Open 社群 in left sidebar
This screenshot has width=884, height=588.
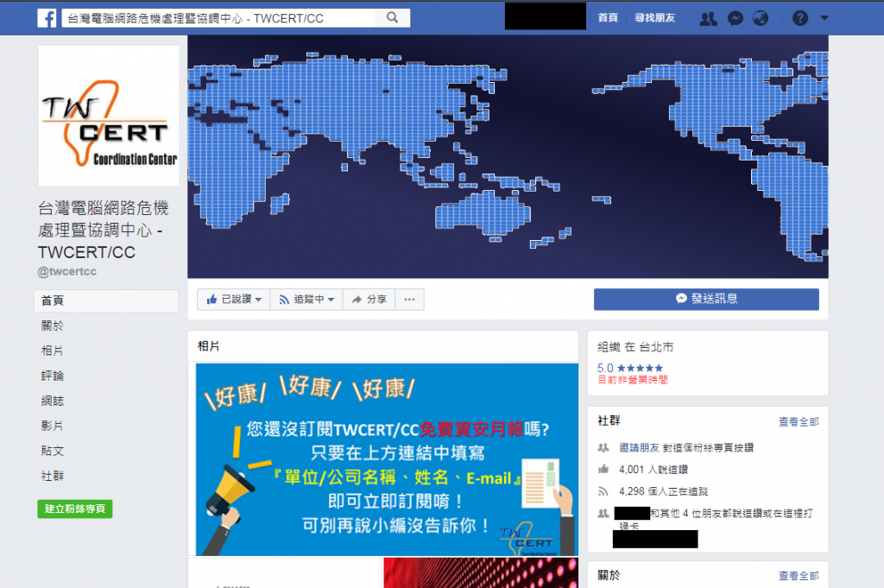53,476
